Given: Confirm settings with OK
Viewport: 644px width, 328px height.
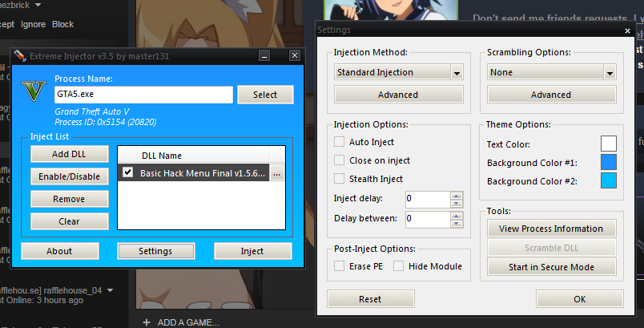Looking at the screenshot, I should [x=579, y=299].
